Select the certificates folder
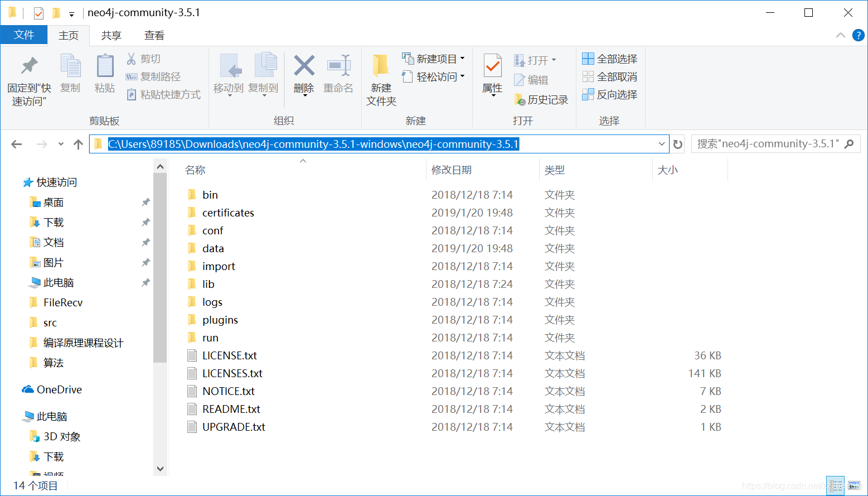The height and width of the screenshot is (496, 868). click(228, 213)
